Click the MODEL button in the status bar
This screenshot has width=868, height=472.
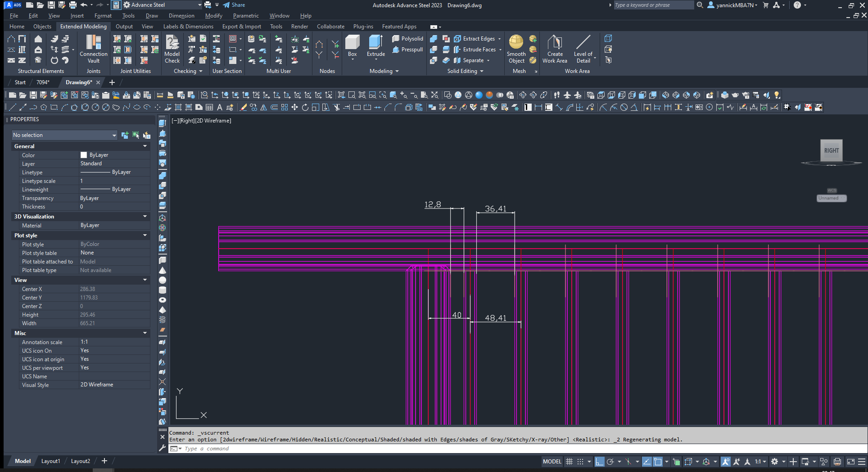tap(552, 462)
